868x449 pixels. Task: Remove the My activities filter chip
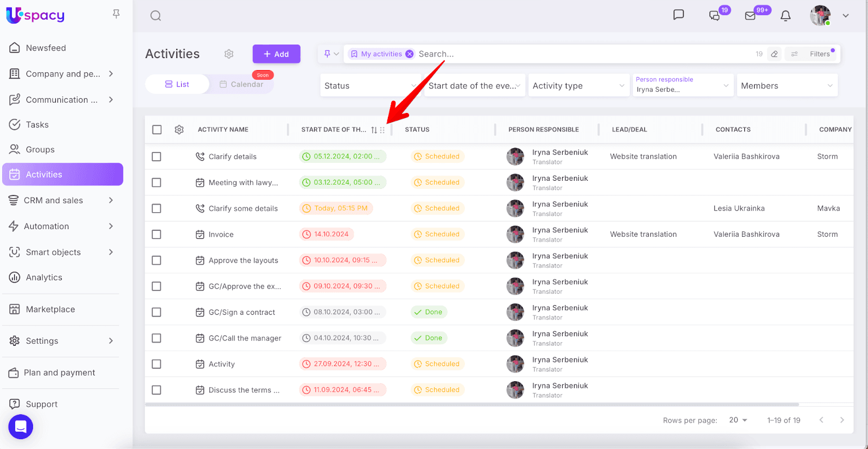410,54
